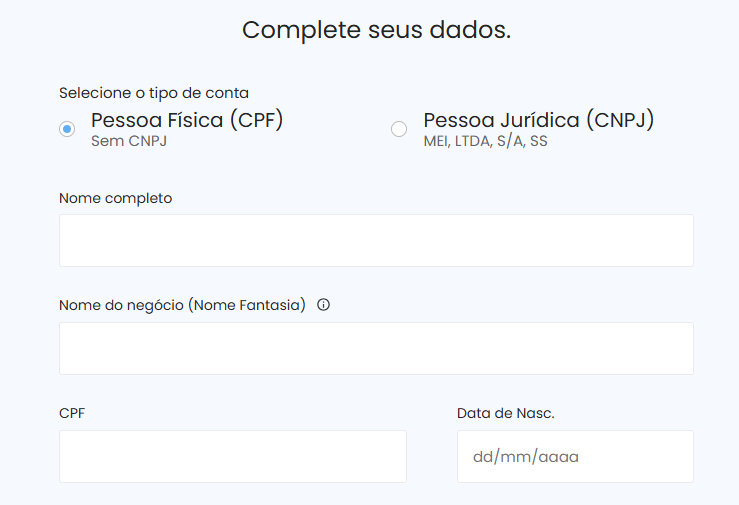Image resolution: width=739 pixels, height=505 pixels.
Task: Click the info icon beside Nome Fantasia
Action: coord(323,305)
